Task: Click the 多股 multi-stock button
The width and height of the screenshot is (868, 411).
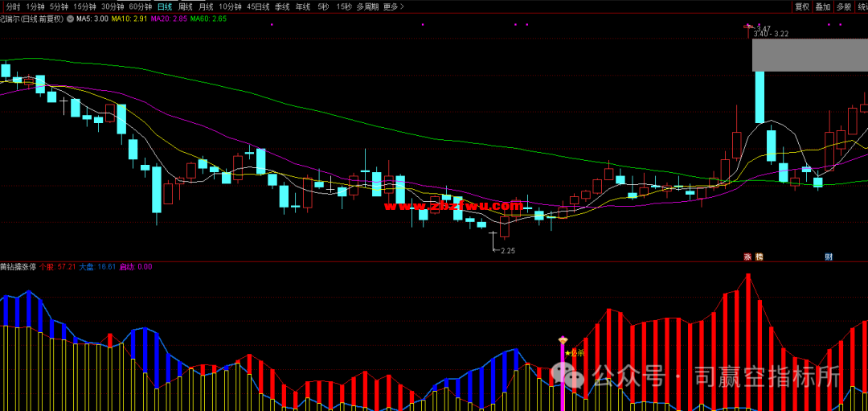Action: click(844, 7)
